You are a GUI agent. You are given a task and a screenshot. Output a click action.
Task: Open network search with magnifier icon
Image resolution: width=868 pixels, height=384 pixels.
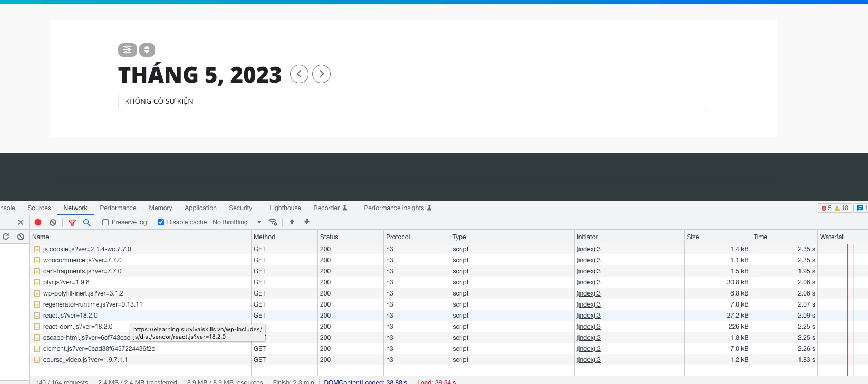(87, 222)
